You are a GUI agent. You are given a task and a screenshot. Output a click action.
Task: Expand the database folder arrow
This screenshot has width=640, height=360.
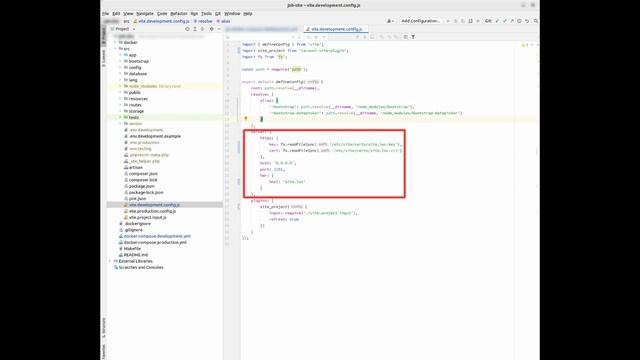tap(120, 73)
